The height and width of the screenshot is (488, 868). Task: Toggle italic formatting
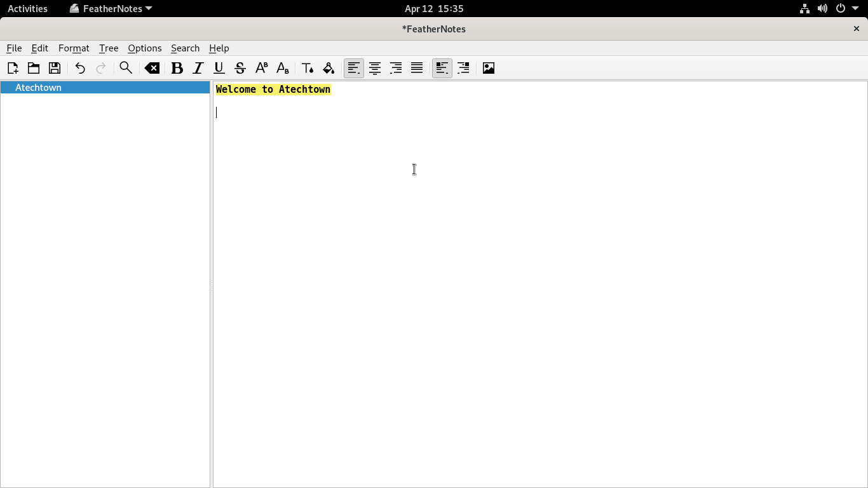point(198,68)
